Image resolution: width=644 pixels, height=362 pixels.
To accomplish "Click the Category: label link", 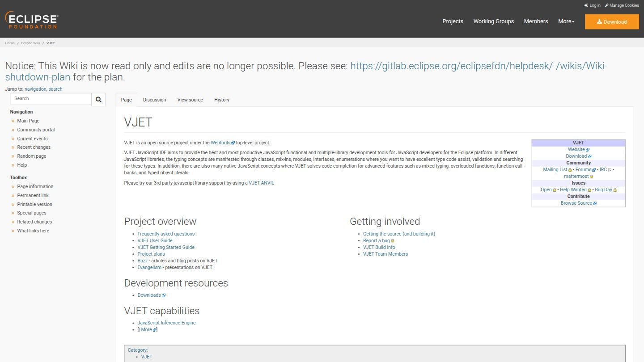I will tap(137, 350).
